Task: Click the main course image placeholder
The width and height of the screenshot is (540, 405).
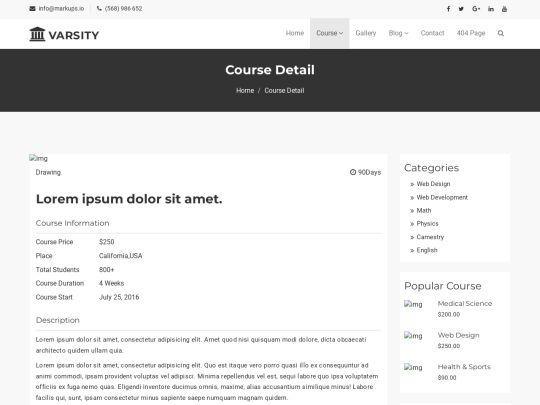Action: tap(39, 158)
